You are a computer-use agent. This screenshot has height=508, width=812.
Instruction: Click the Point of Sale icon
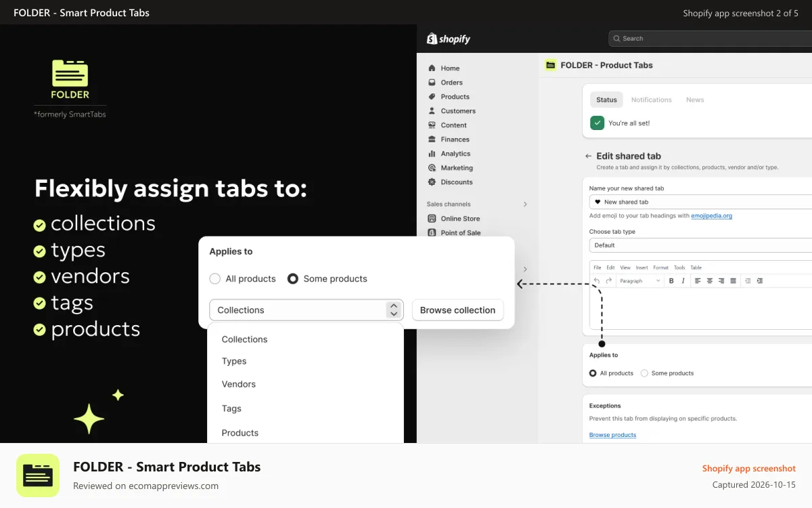click(432, 233)
